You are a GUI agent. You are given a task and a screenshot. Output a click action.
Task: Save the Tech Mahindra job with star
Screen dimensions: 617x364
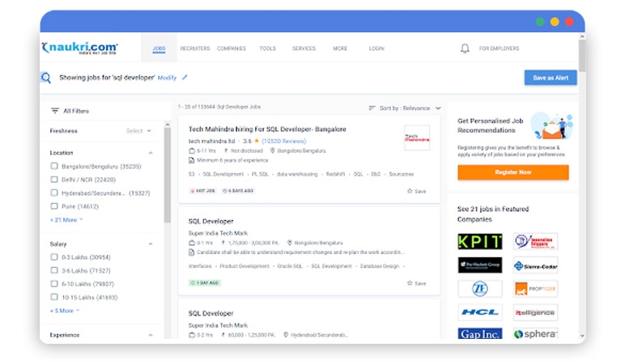point(416,191)
